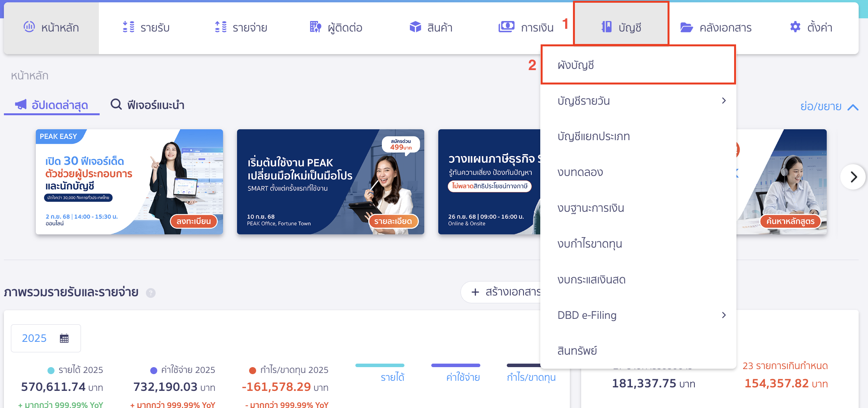Click ลงทะเบียน on PEAK EASY banner

pyautogui.click(x=194, y=221)
